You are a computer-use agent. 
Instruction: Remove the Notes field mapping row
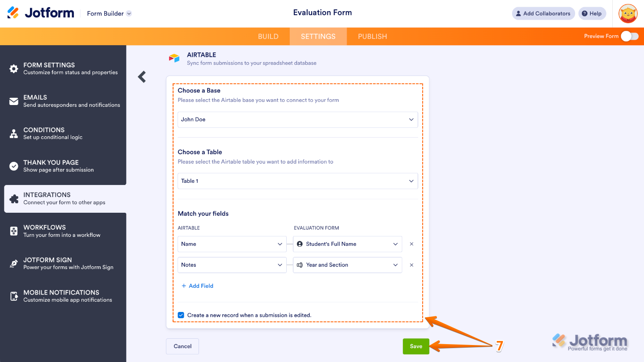(x=411, y=265)
